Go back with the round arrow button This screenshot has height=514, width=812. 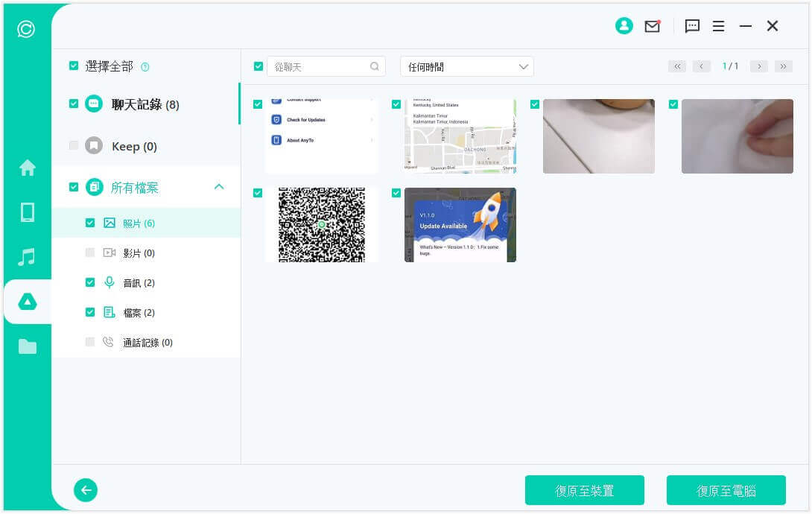pyautogui.click(x=86, y=489)
